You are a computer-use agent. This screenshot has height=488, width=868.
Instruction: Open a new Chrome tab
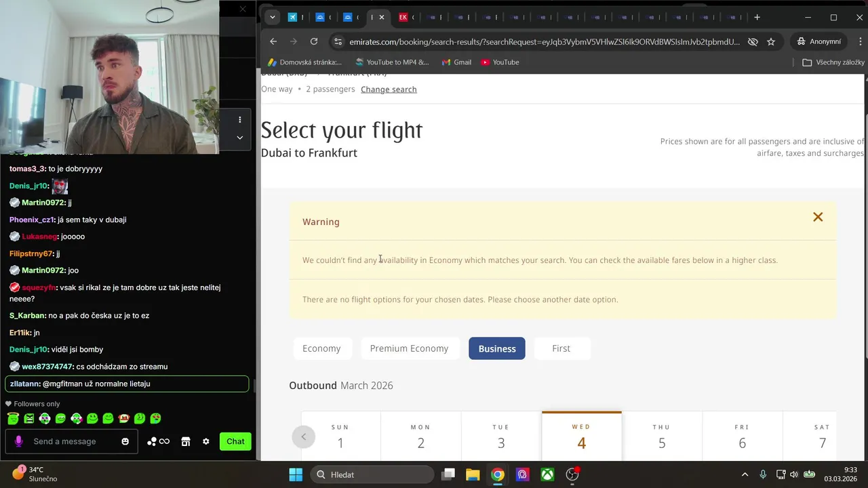tap(757, 17)
